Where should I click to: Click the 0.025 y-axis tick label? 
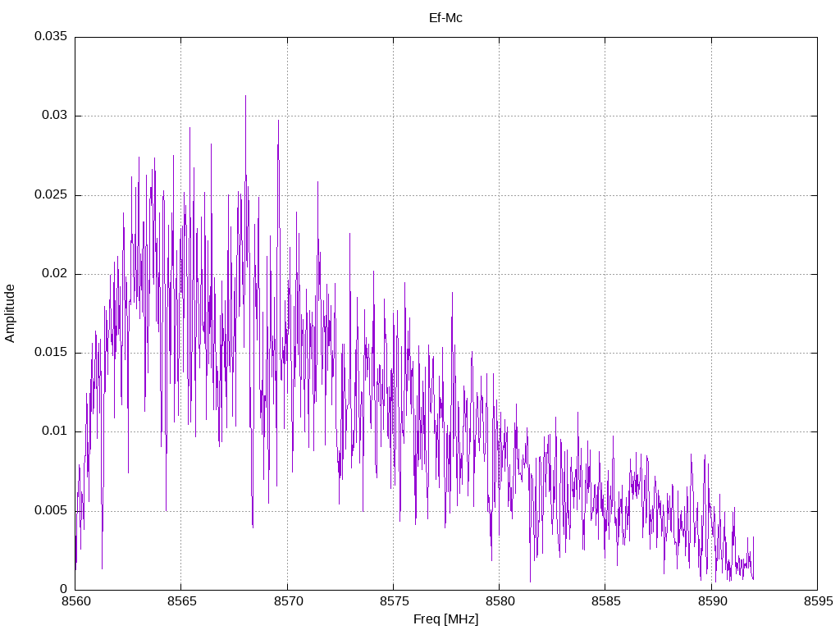[51, 194]
